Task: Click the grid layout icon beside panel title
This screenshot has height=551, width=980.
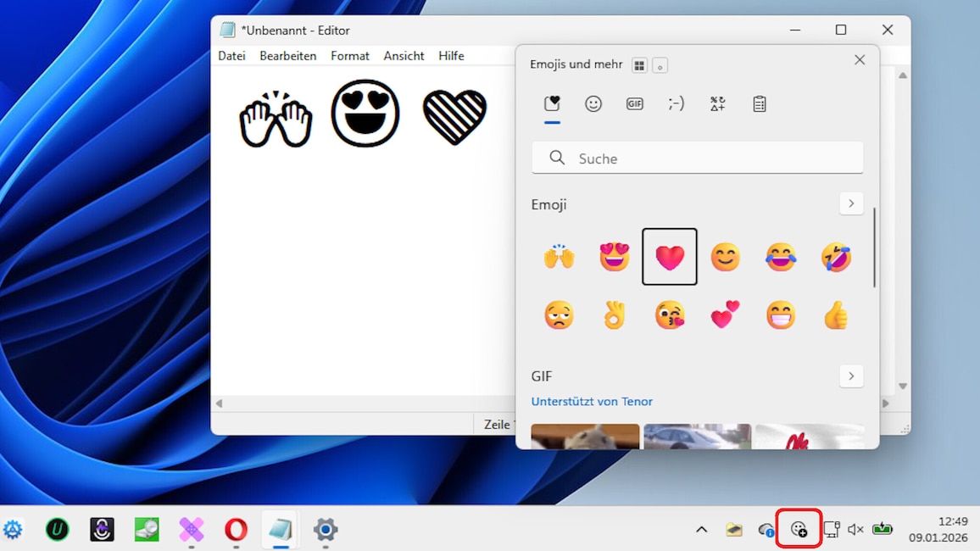Action: point(638,65)
